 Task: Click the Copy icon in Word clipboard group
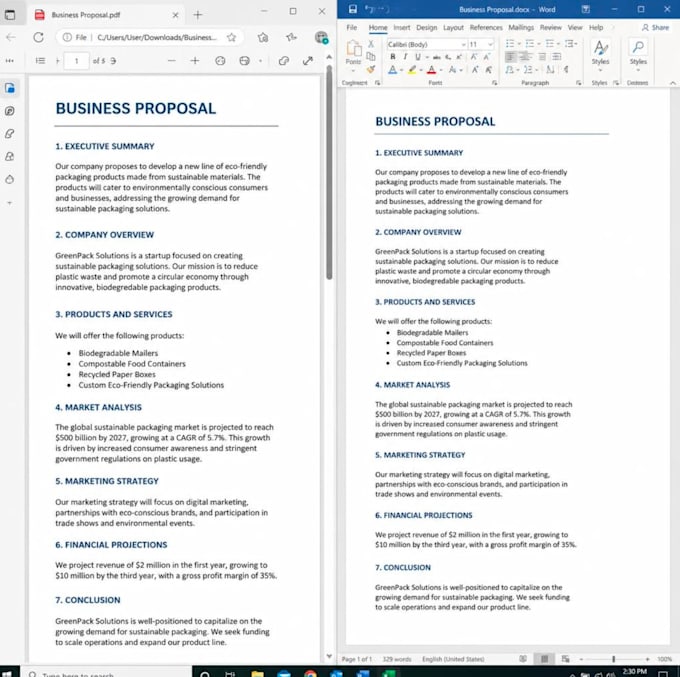click(371, 56)
